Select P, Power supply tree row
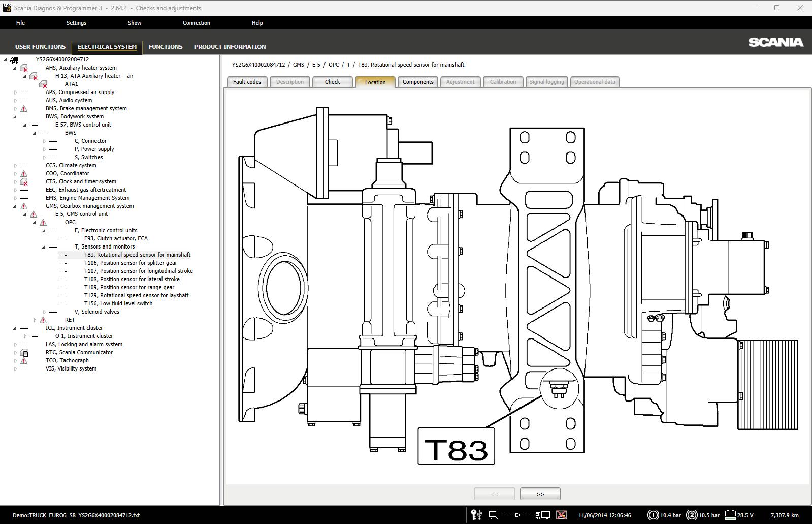Viewport: 812px width, 524px height. tap(94, 149)
